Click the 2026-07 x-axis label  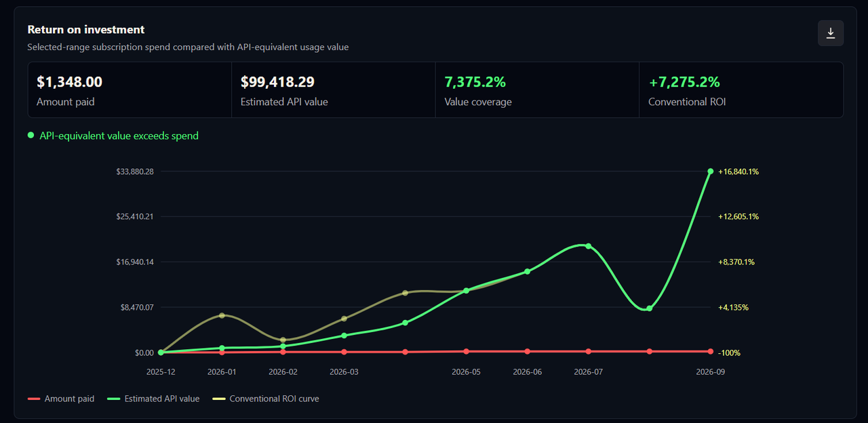point(588,371)
